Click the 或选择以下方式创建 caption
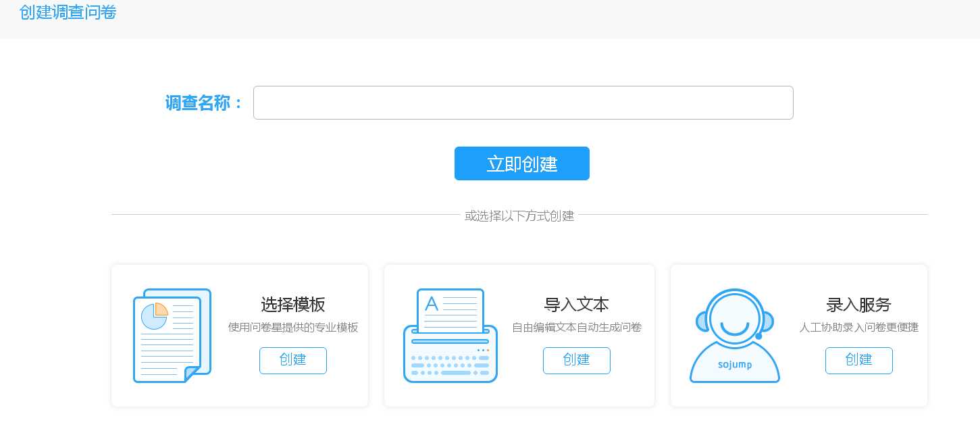The width and height of the screenshot is (980, 435). [x=519, y=216]
